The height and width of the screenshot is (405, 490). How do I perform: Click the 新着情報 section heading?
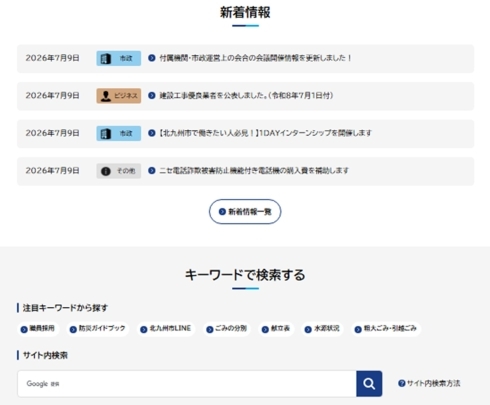click(245, 12)
